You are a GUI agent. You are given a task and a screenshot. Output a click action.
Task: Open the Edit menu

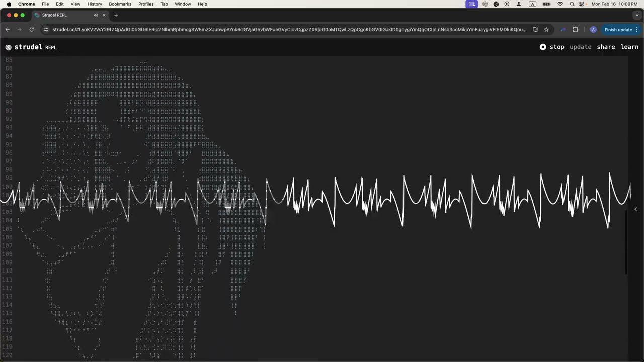(59, 4)
